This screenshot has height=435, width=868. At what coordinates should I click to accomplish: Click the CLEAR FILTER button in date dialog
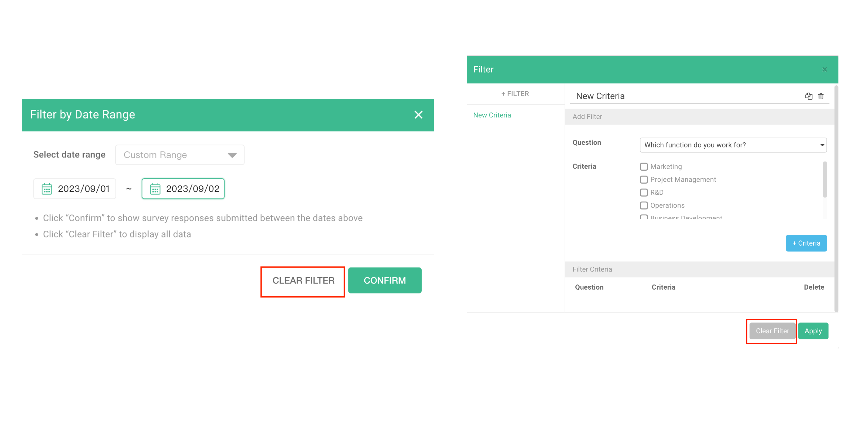tap(303, 281)
